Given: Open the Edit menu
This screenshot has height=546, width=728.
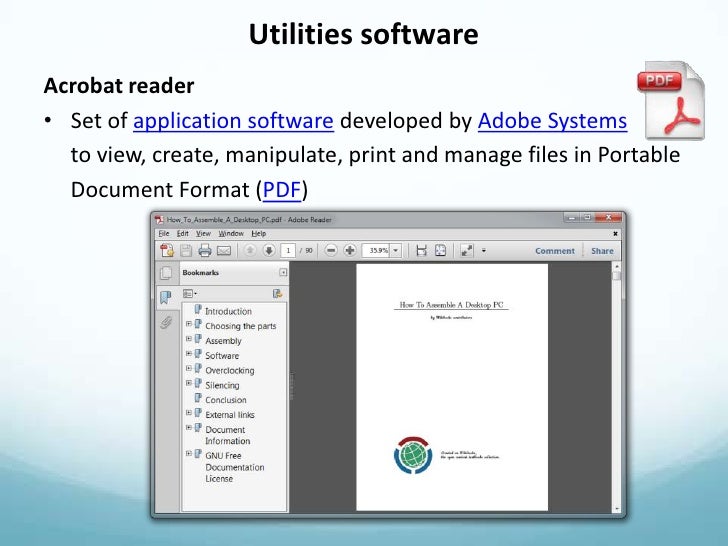Looking at the screenshot, I should (182, 234).
